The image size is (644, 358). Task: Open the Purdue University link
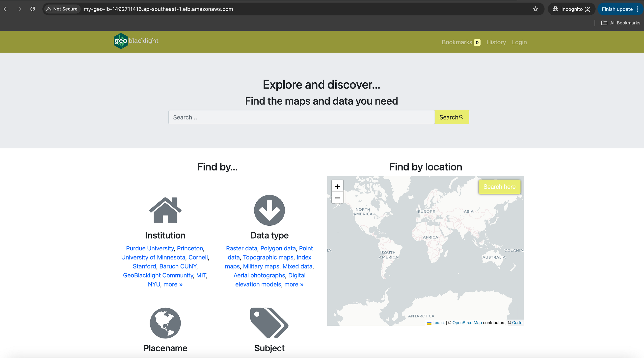150,248
